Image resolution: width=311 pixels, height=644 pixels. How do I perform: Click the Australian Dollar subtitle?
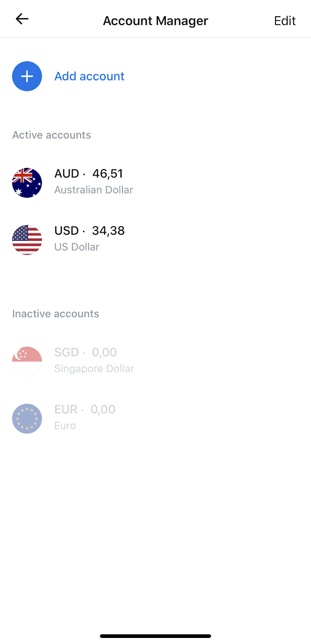(x=94, y=190)
